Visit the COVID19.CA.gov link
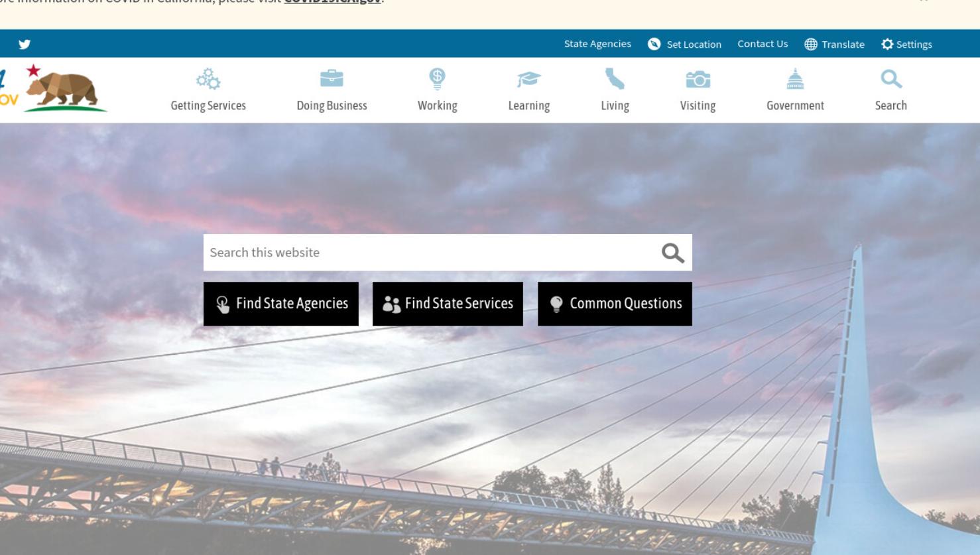980x555 pixels. [332, 2]
